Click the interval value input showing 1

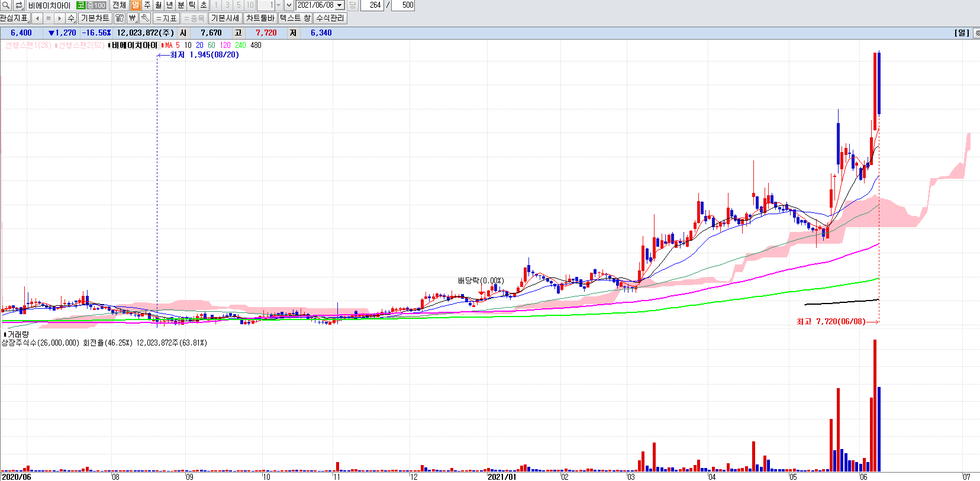266,5
